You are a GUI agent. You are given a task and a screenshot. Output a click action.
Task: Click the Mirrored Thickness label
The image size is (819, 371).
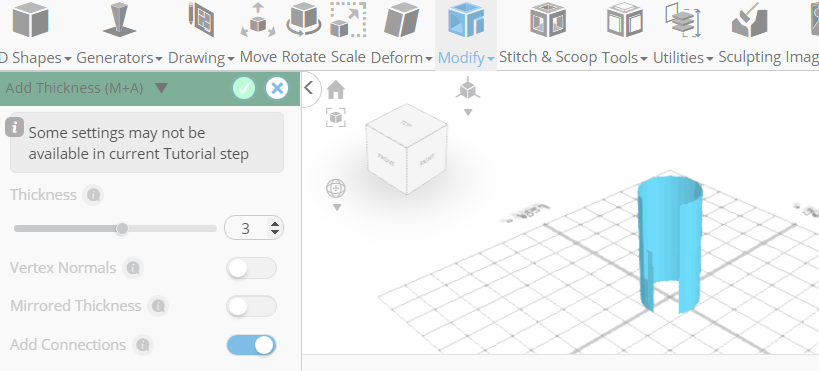(x=76, y=306)
